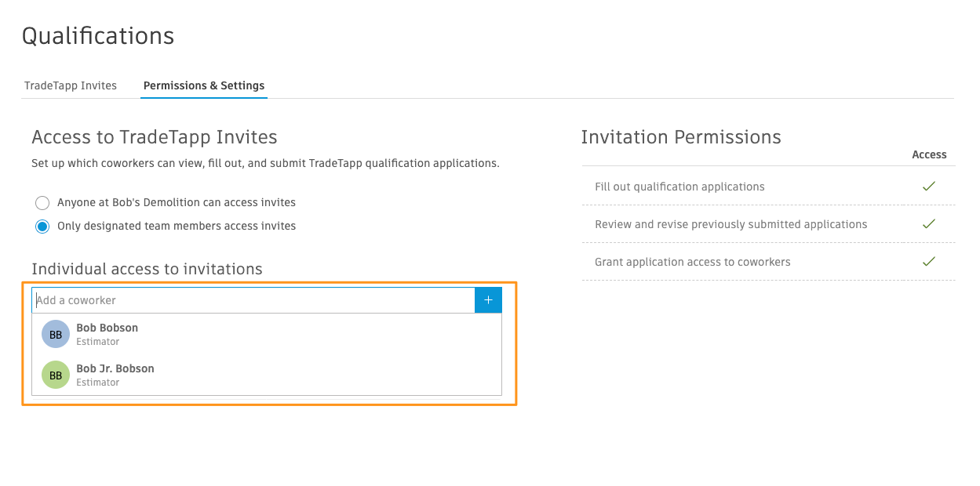Open the TradeTapp Invites tab

(71, 85)
